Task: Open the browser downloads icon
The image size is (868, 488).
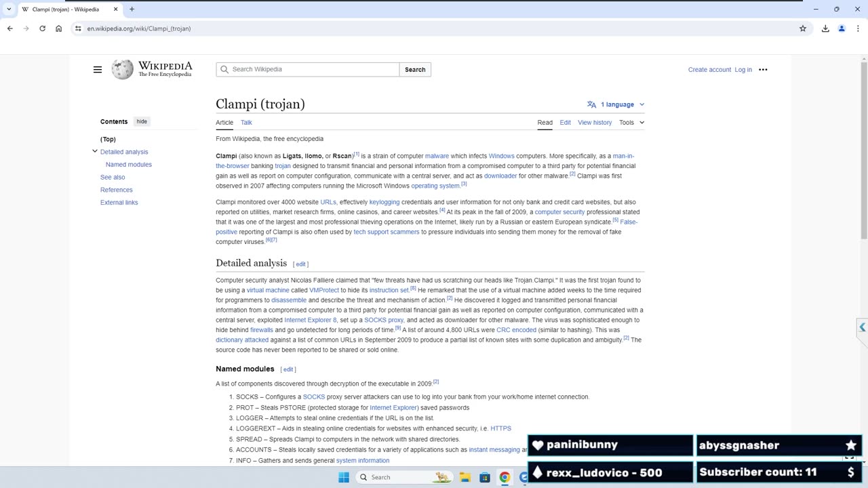Action: click(825, 28)
